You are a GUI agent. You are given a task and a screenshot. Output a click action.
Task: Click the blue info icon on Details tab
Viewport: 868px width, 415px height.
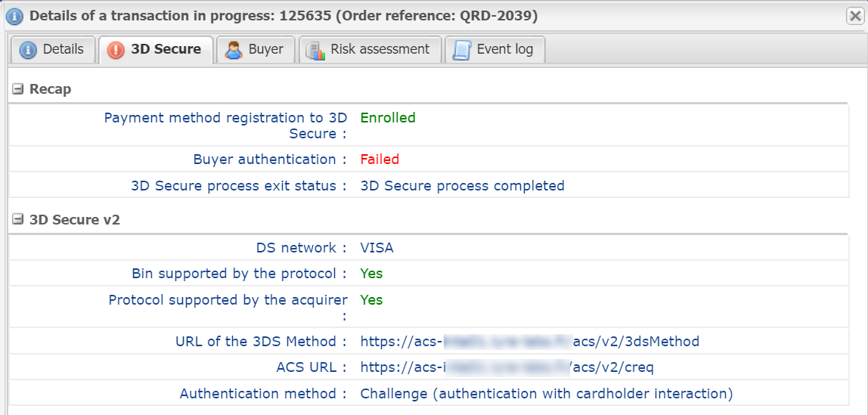[x=28, y=50]
